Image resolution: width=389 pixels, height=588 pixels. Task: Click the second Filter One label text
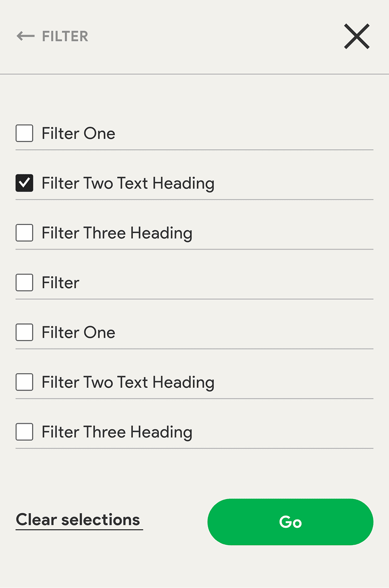(78, 332)
